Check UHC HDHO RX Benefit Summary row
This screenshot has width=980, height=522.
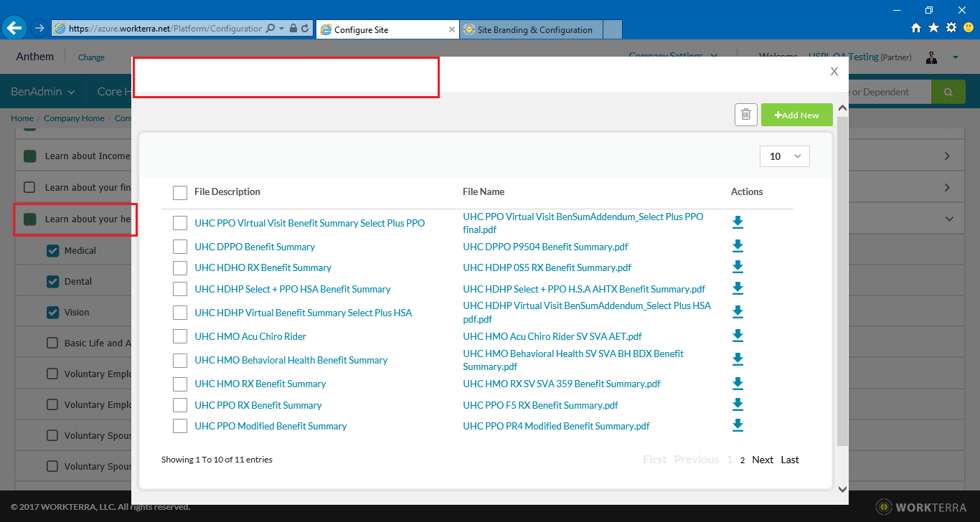tap(180, 268)
